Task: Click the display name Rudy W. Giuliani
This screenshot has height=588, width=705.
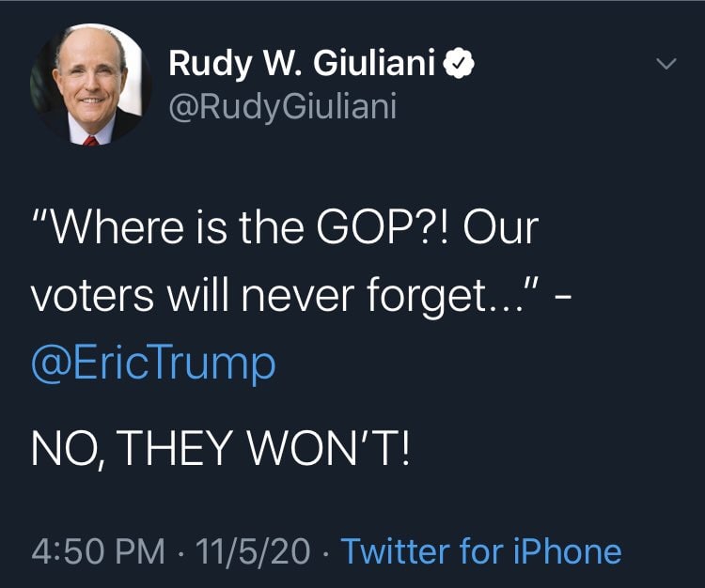Action: pyautogui.click(x=302, y=65)
